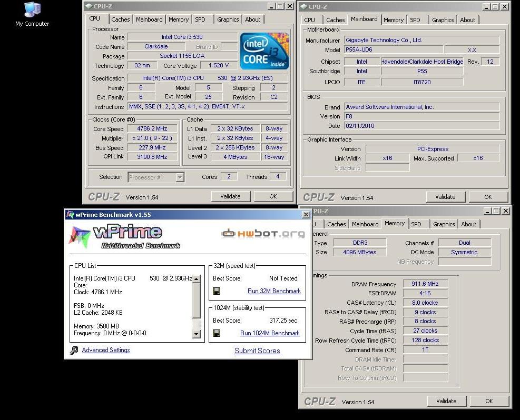
Task: Run the 1024M Benchmark
Action: tap(270, 333)
